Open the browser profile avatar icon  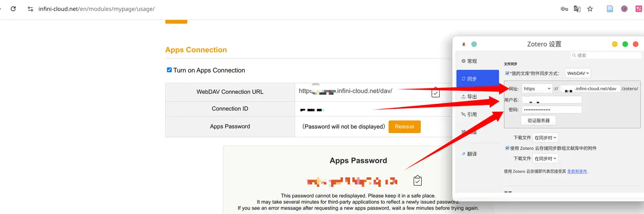[x=624, y=9]
